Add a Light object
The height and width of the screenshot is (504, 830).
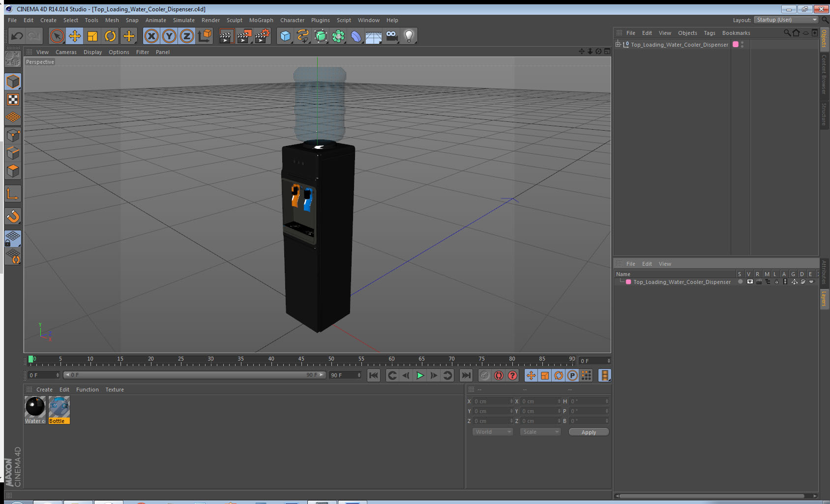(x=409, y=36)
